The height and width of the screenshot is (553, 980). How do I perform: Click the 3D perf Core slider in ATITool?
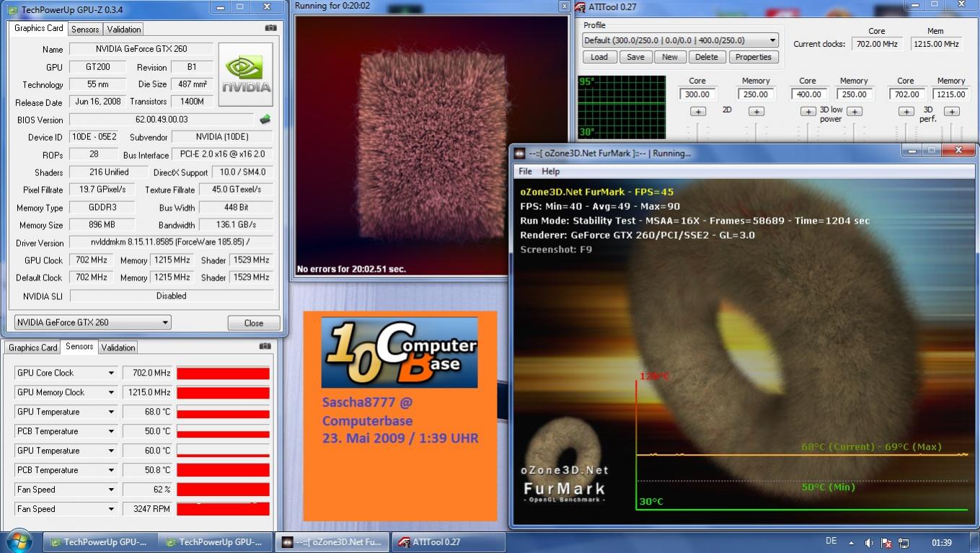coord(906,132)
